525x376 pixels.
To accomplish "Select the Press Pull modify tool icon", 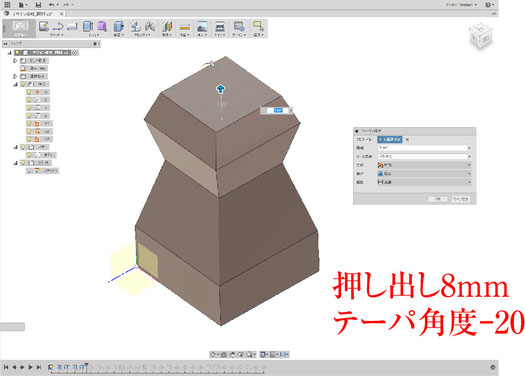I will [x=119, y=26].
